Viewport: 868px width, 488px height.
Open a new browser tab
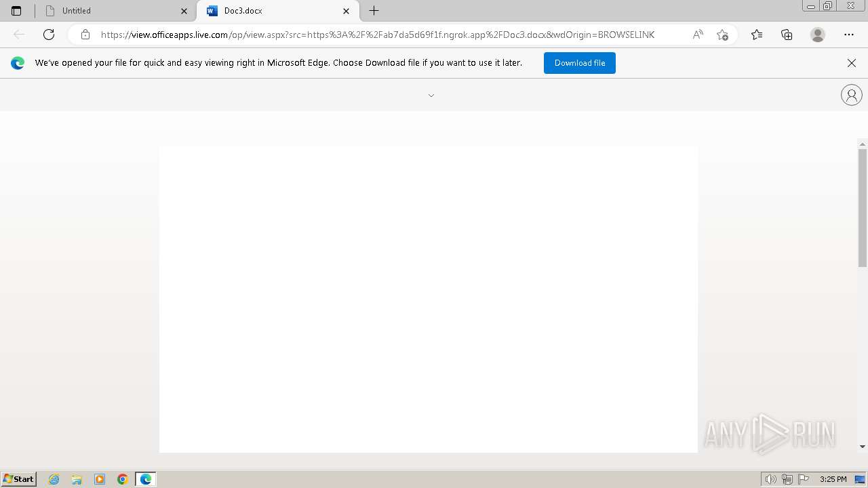[374, 11]
